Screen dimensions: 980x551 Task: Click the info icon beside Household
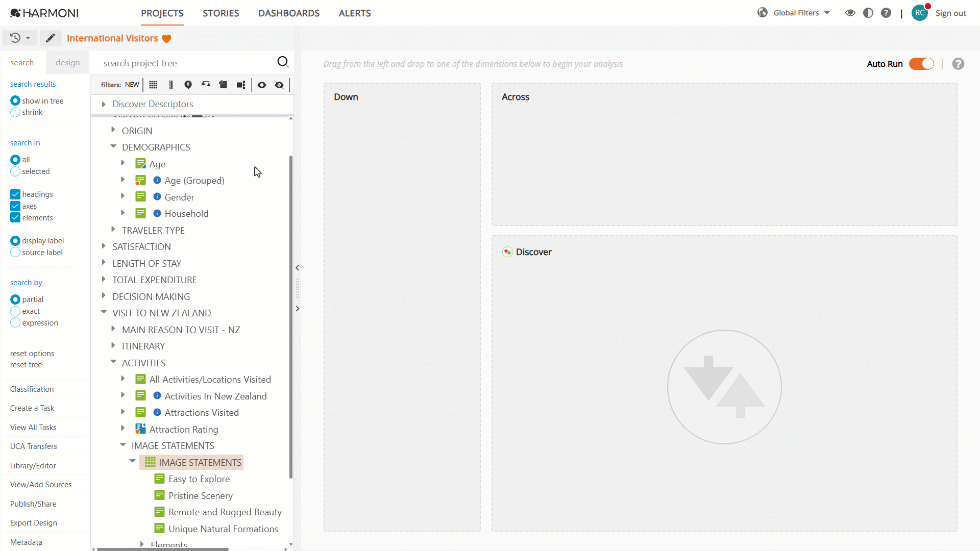coord(157,213)
